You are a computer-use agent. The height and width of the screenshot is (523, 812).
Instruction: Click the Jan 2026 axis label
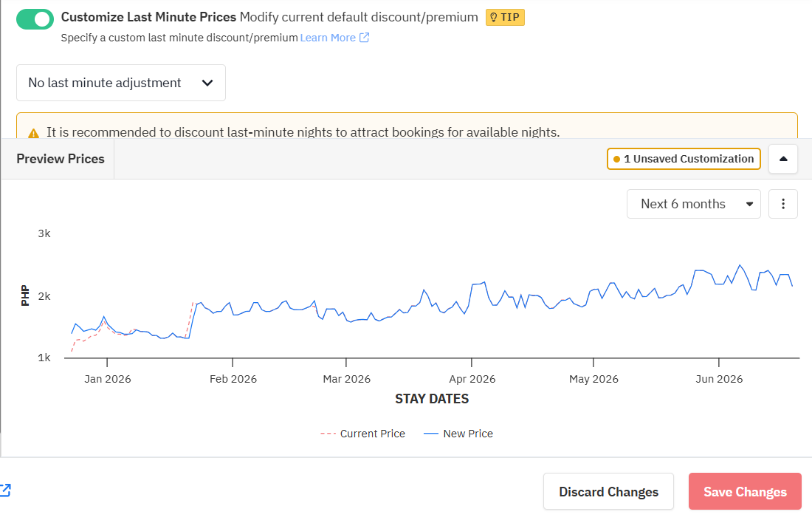pos(108,379)
